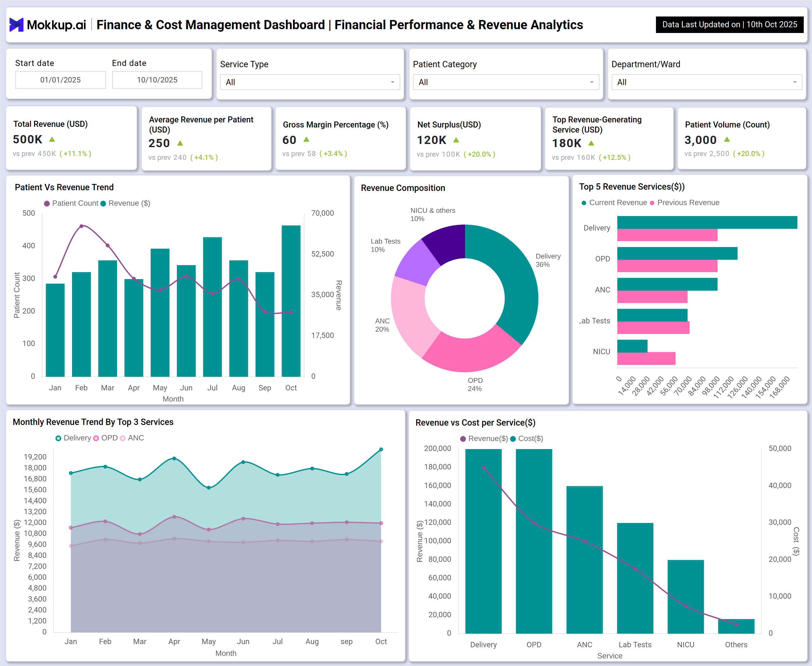Click the Total Revenue green up-arrow indicator
The image size is (812, 666).
pos(52,139)
